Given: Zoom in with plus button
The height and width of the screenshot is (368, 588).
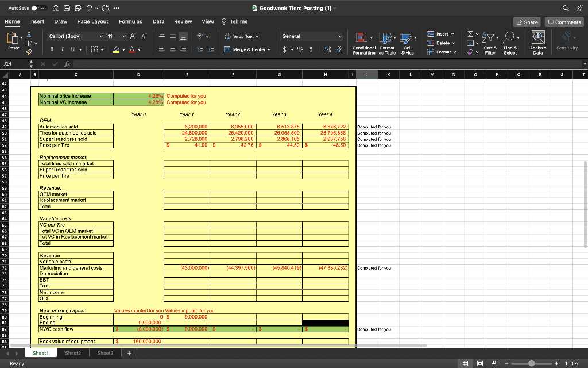Looking at the screenshot, I should pyautogui.click(x=556, y=363).
